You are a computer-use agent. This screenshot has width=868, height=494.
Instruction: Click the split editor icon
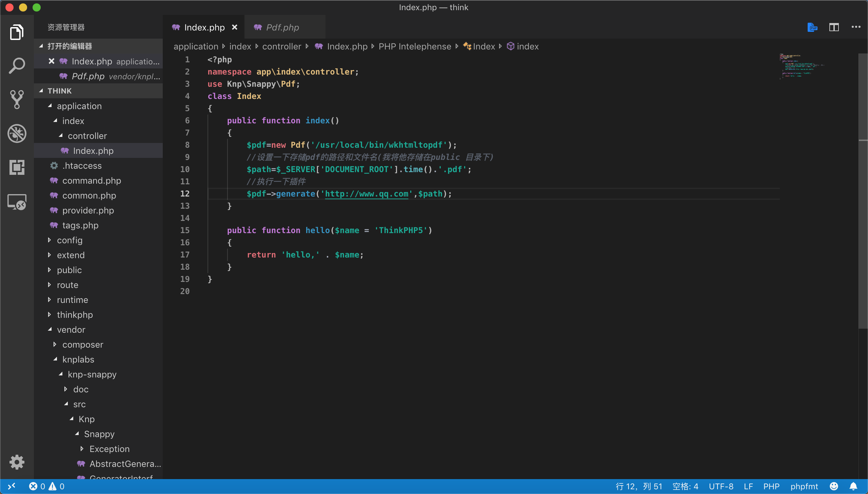coord(834,27)
